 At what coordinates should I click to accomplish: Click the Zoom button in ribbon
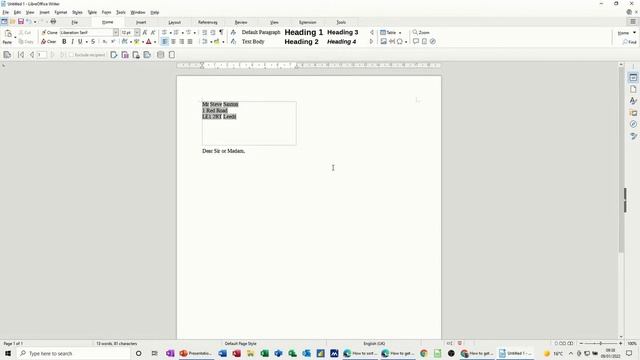[x=421, y=32]
